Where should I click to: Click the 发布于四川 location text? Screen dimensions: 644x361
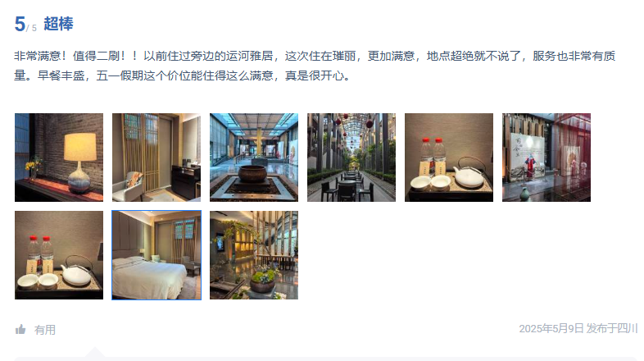(x=611, y=328)
